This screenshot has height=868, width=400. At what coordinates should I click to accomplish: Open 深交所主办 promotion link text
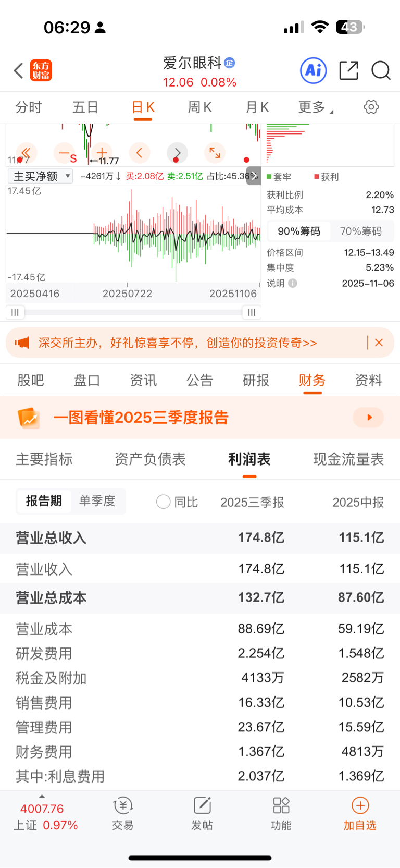(x=178, y=343)
